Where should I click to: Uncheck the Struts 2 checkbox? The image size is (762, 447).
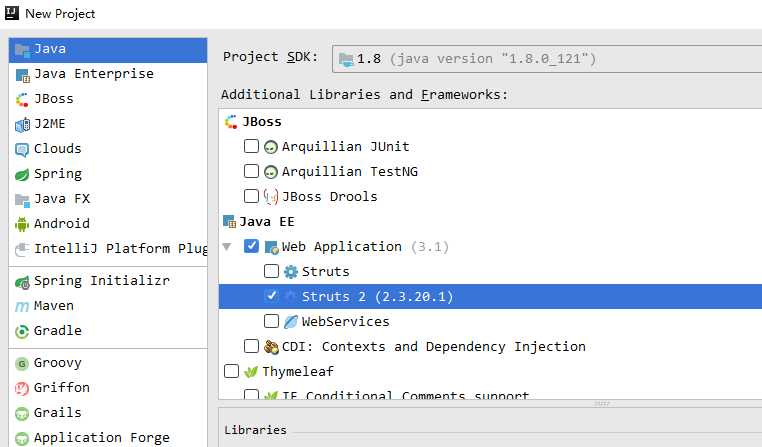271,295
